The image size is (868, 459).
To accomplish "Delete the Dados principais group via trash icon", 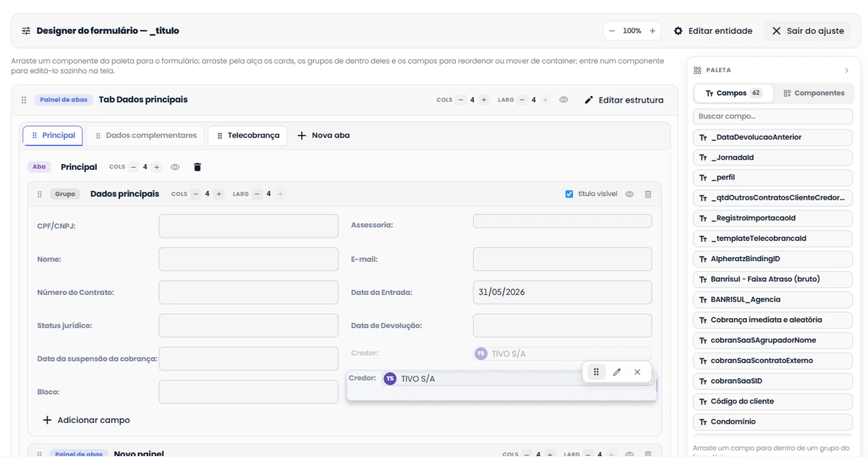I will pos(648,194).
